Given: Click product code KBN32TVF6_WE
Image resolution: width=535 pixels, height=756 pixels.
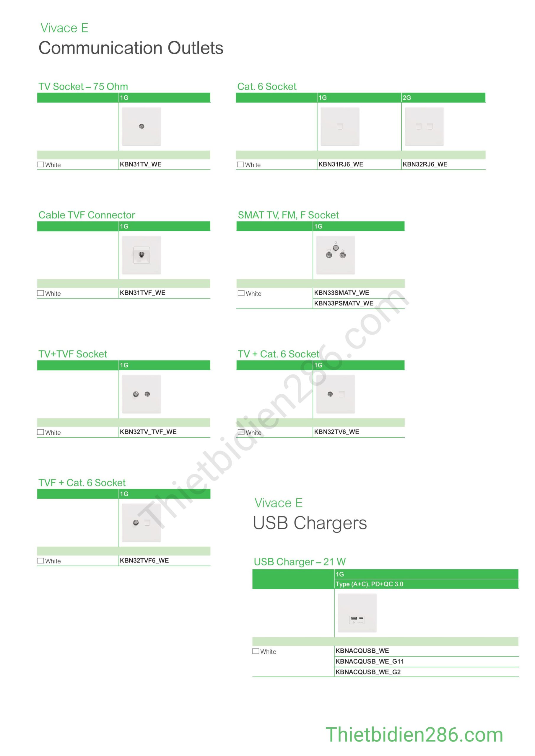Looking at the screenshot, I should tap(144, 561).
